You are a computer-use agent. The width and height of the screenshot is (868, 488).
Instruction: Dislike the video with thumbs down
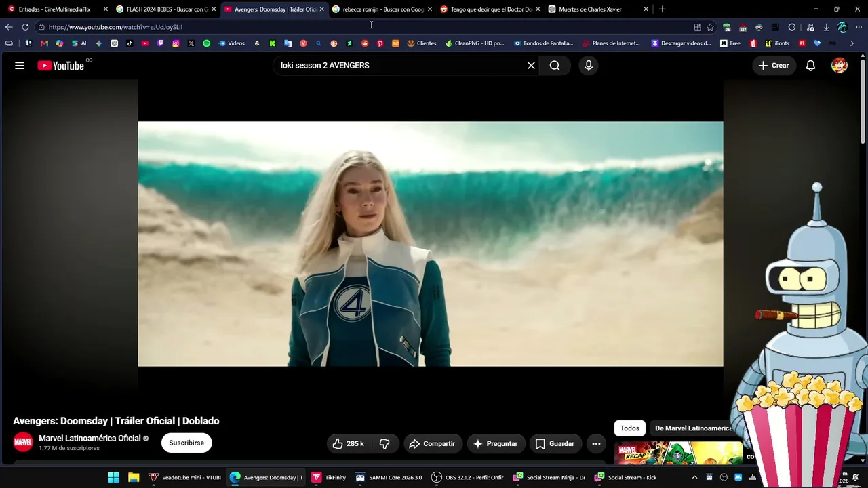(x=384, y=444)
